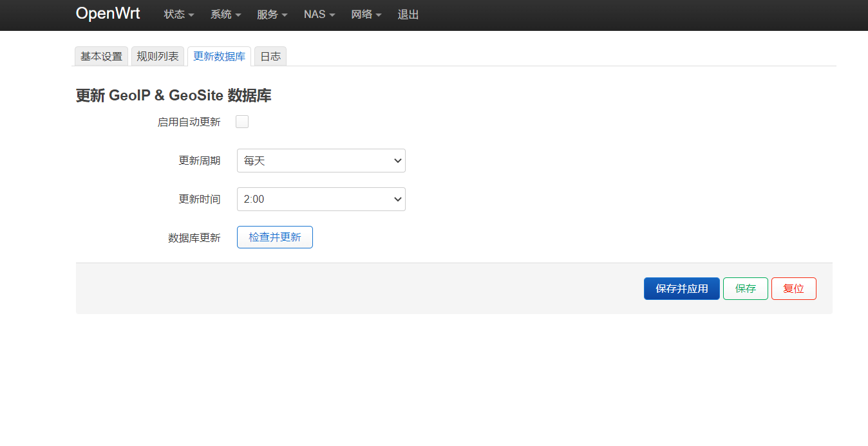Viewport: 868px width, 446px height.
Task: Open the 网络 menu
Action: click(366, 14)
